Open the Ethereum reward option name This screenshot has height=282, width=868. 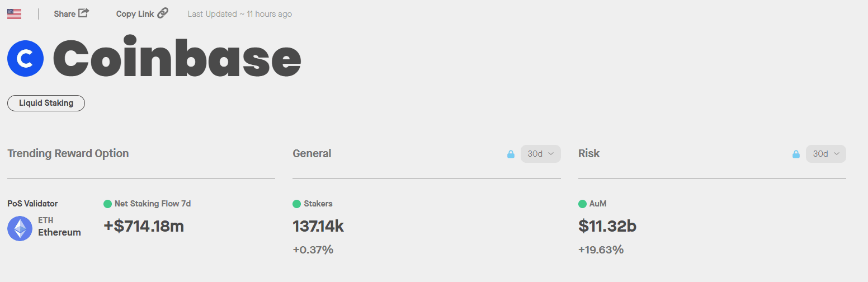(x=59, y=232)
